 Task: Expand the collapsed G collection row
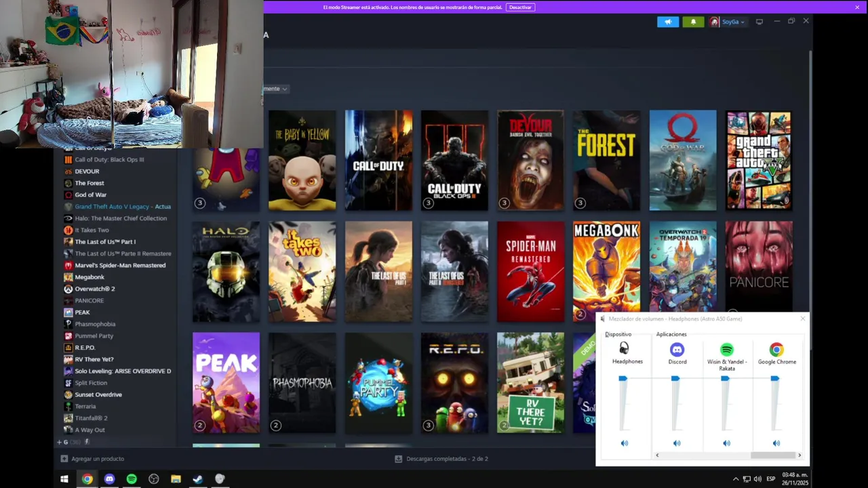coord(59,442)
